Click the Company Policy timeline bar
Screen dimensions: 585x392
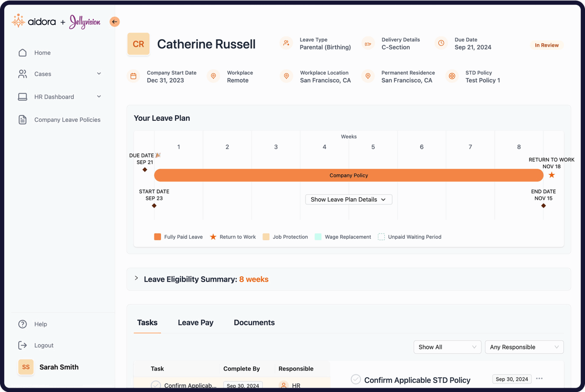tap(348, 175)
